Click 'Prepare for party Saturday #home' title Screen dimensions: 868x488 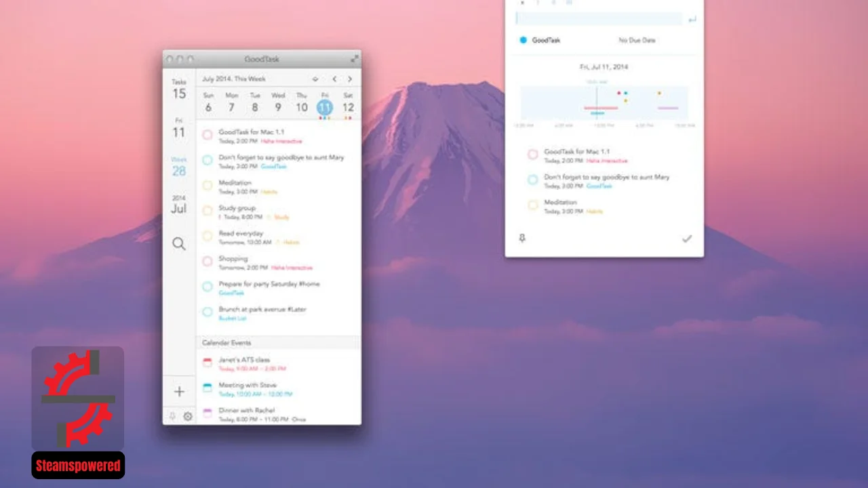(269, 284)
